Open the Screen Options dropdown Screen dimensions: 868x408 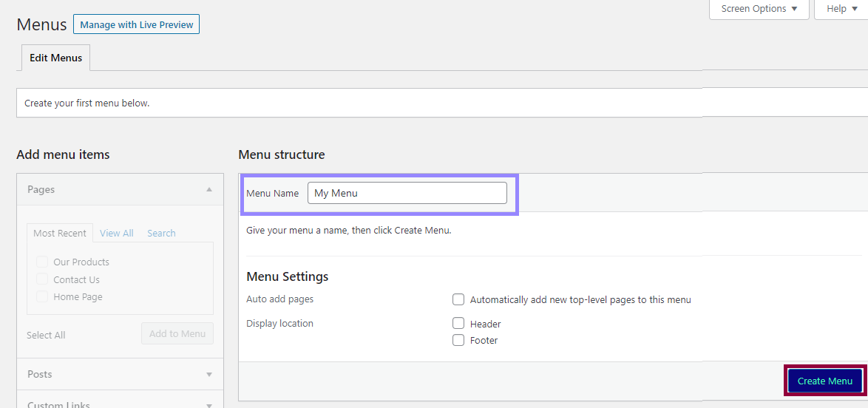(759, 9)
